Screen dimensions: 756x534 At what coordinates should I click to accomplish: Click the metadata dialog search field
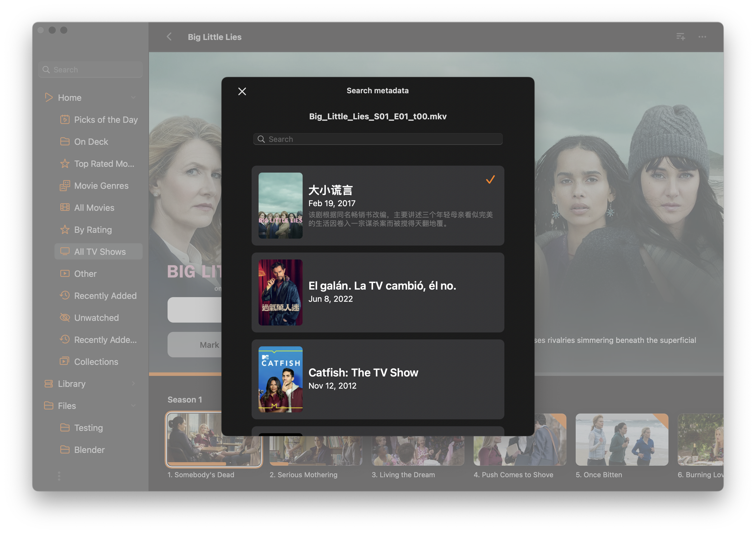click(x=378, y=139)
